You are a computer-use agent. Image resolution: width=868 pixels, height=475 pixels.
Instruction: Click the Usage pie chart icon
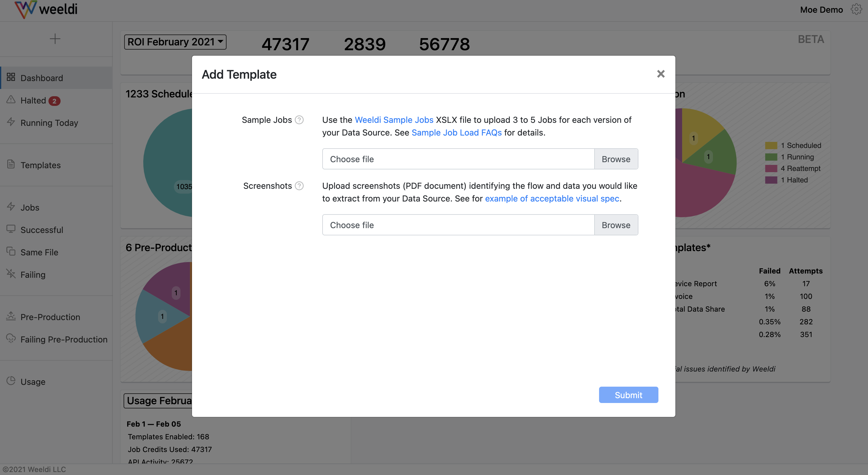pos(11,381)
